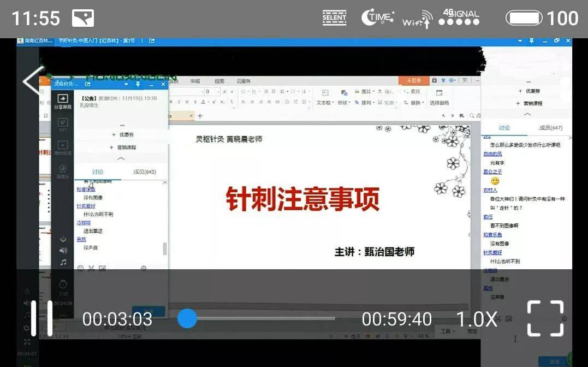Toggle bold B formatting in ribbon
This screenshot has height=367, width=588.
coord(171,102)
